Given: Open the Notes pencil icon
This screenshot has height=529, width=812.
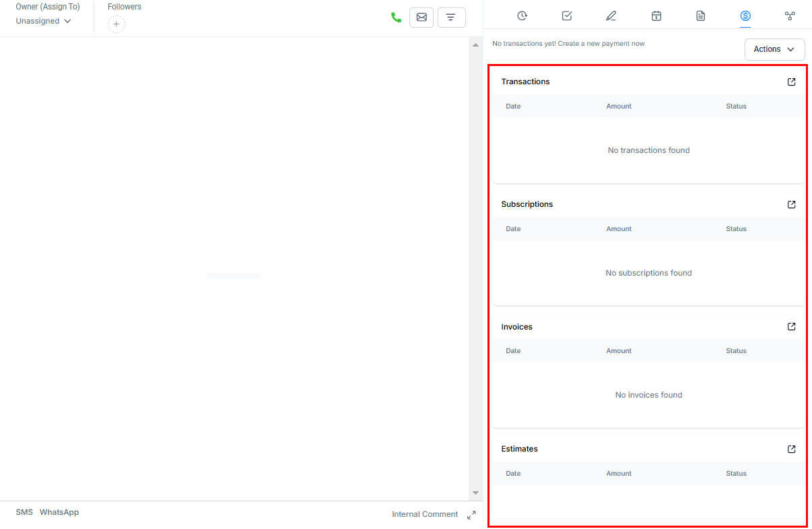Looking at the screenshot, I should [x=611, y=16].
